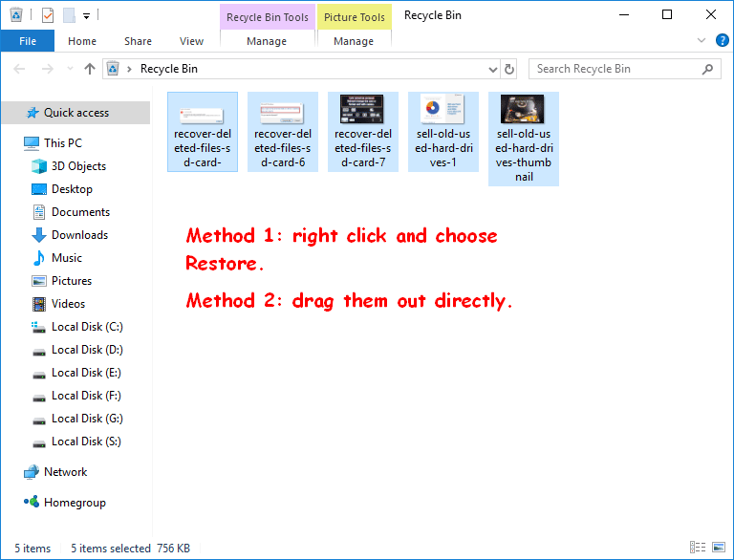Image resolution: width=734 pixels, height=560 pixels.
Task: Click the New folder quick access icon
Action: click(x=69, y=15)
